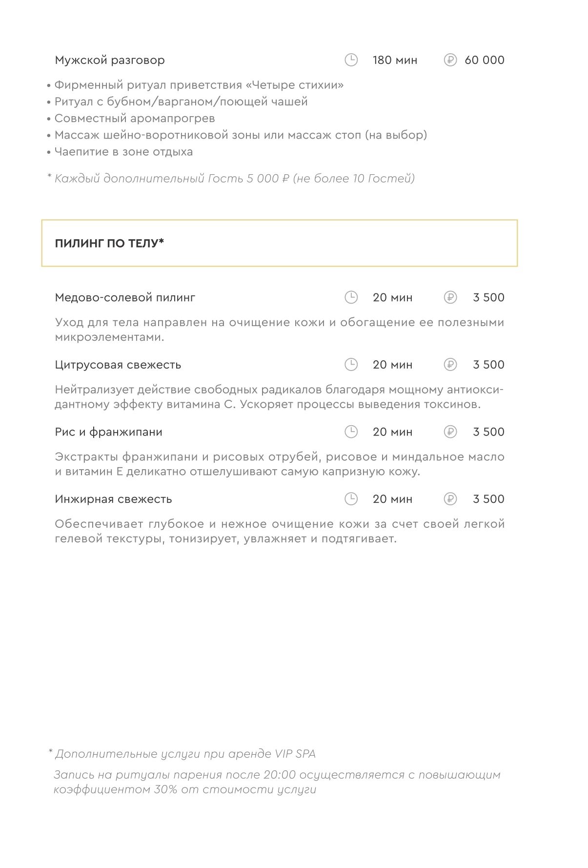Click the ruble icon in Рис и франжипани row
The width and height of the screenshot is (588, 868).
coord(450,432)
